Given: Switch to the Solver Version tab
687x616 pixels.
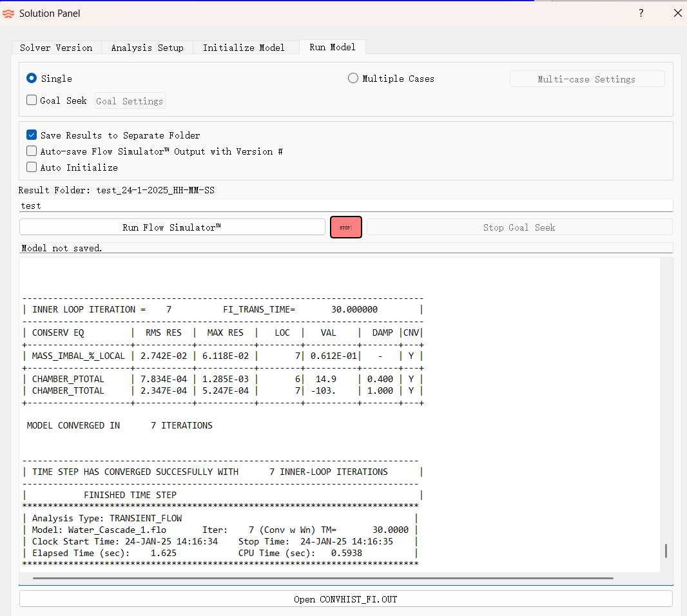Looking at the screenshot, I should click(x=55, y=47).
